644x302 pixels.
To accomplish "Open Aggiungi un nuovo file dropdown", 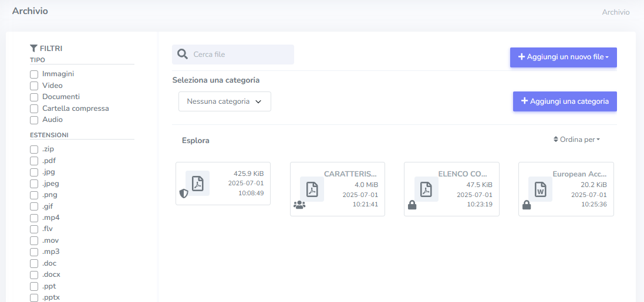I will pyautogui.click(x=563, y=57).
